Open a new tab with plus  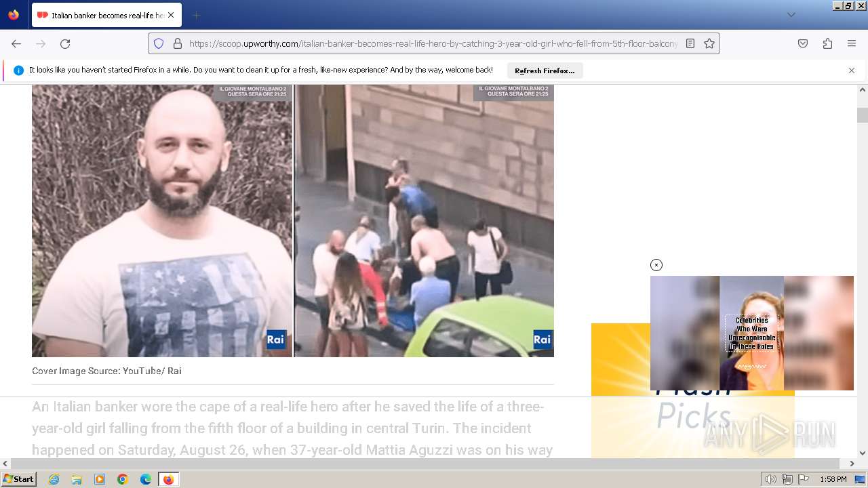tap(196, 15)
